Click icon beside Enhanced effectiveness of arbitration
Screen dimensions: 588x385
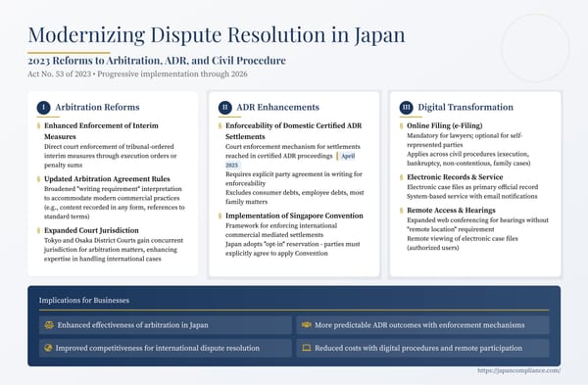coord(49,325)
